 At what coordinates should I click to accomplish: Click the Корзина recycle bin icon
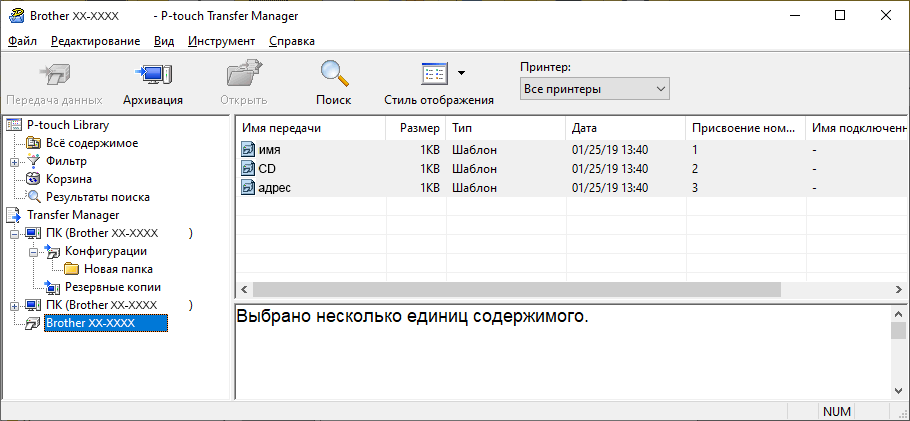click(x=34, y=179)
